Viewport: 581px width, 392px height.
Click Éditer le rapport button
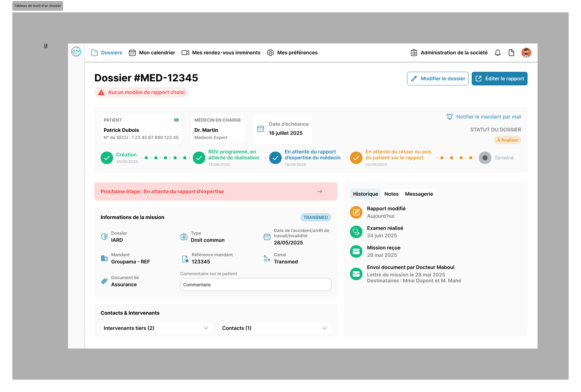pos(500,79)
